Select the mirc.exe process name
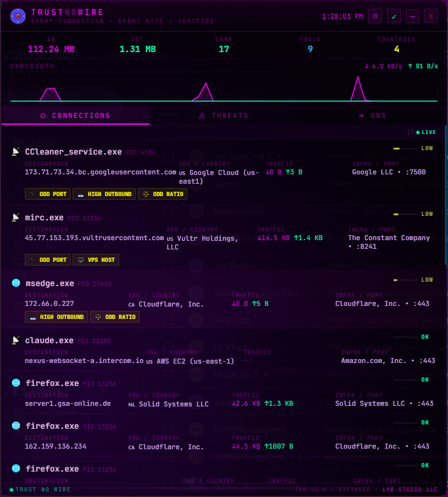The height and width of the screenshot is (497, 448). coord(45,218)
